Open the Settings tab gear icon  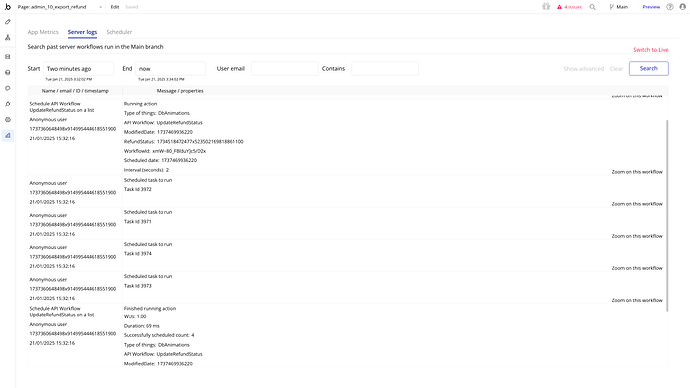tap(7, 120)
